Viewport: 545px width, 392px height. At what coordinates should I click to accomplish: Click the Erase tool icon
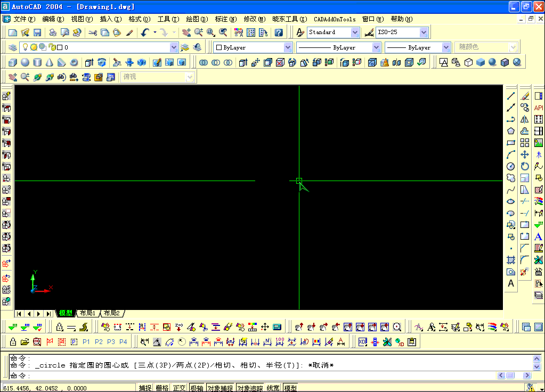pyautogui.click(x=525, y=96)
